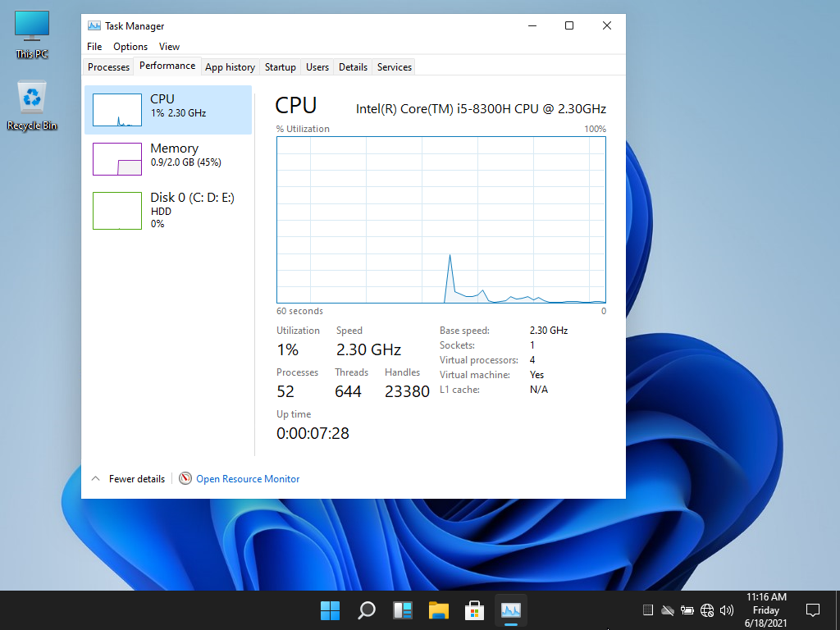Click the "60 seconds" graph label
The width and height of the screenshot is (840, 630).
tap(299, 311)
